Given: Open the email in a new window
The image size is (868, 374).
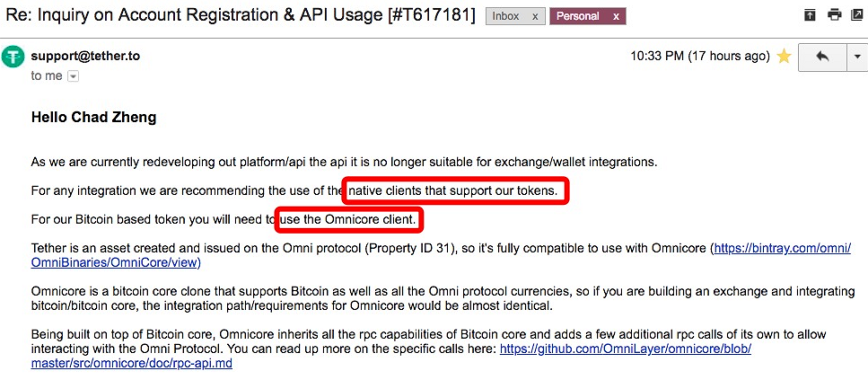Looking at the screenshot, I should [857, 15].
